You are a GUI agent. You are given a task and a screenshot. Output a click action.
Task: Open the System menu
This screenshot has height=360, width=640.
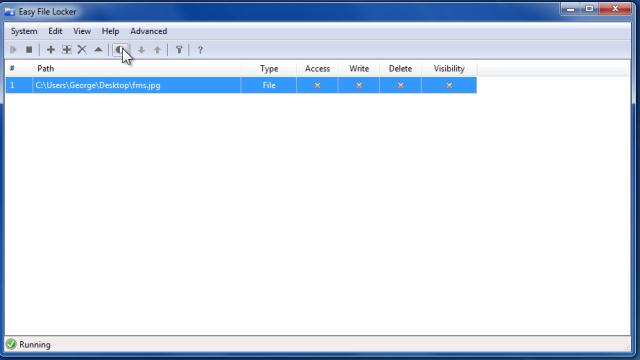click(24, 31)
